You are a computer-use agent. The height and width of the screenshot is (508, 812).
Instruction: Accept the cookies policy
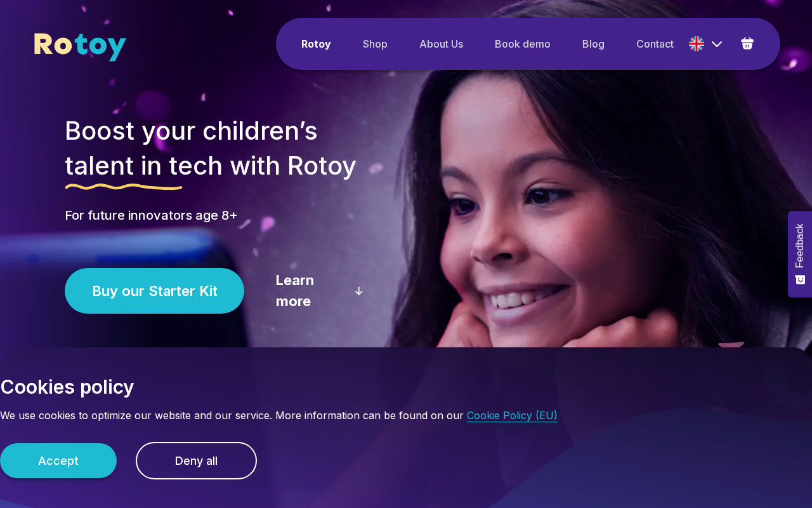click(x=58, y=461)
